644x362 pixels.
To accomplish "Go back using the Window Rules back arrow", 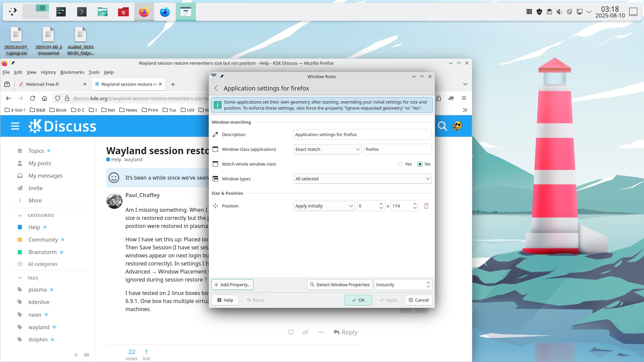I will (216, 88).
